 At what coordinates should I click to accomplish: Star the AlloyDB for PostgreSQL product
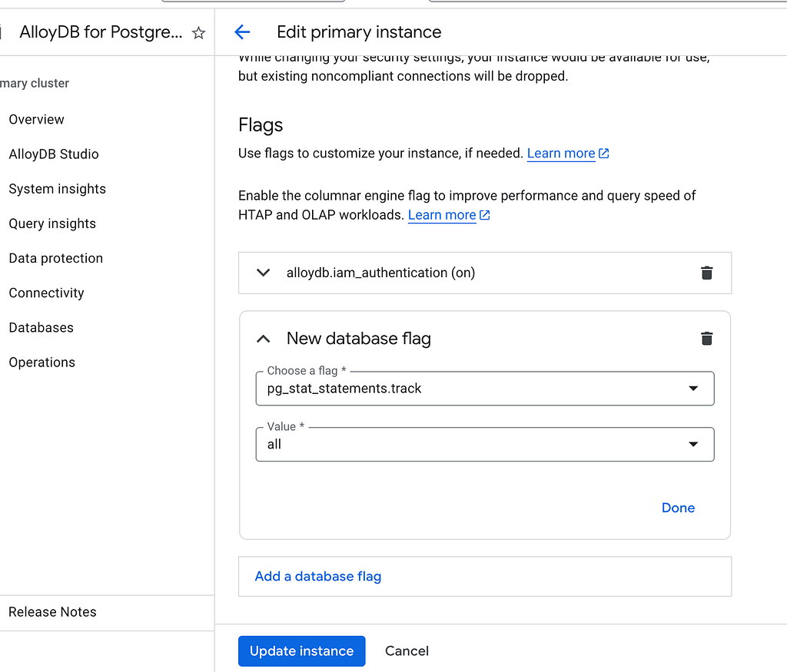(199, 33)
